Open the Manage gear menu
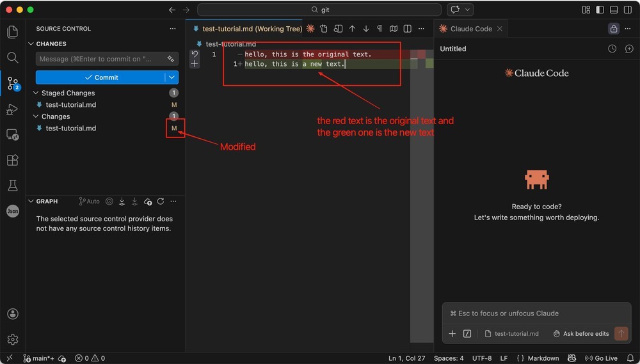This screenshot has height=364, width=640. pos(13,339)
